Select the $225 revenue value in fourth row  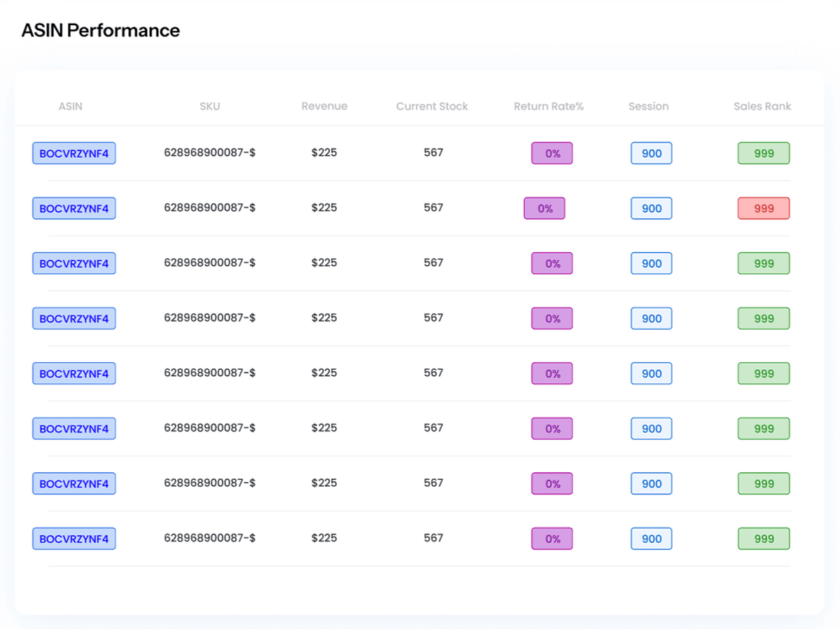[x=324, y=318]
